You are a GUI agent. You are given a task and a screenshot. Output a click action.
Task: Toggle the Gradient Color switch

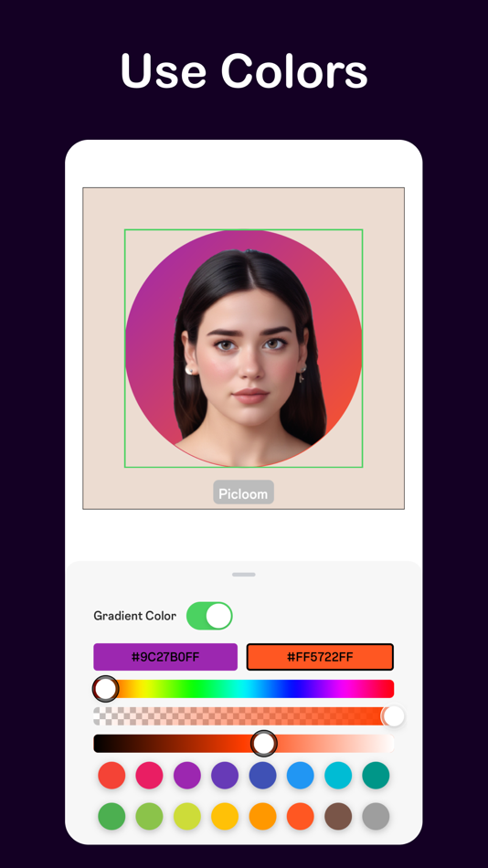[x=209, y=616]
